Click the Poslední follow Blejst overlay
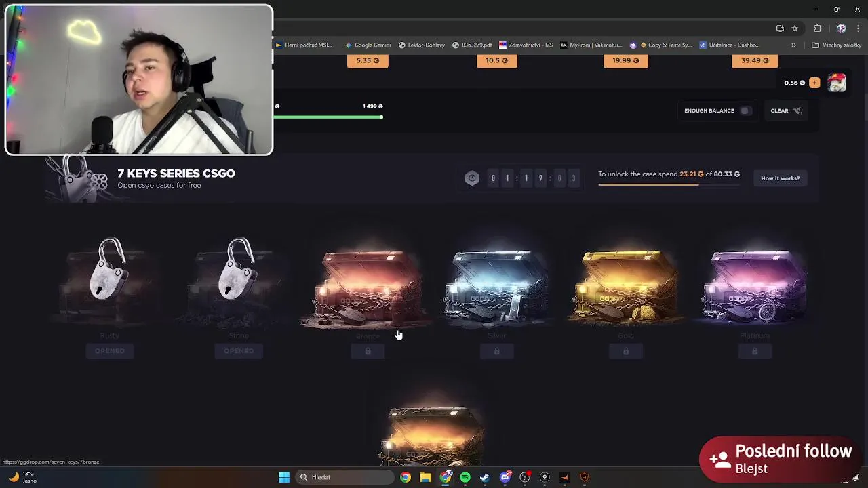The width and height of the screenshot is (868, 488). [x=780, y=459]
